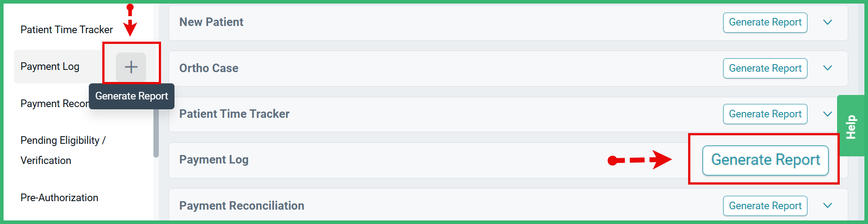Generate Report for Ortho Case
868x224 pixels.
[x=765, y=68]
